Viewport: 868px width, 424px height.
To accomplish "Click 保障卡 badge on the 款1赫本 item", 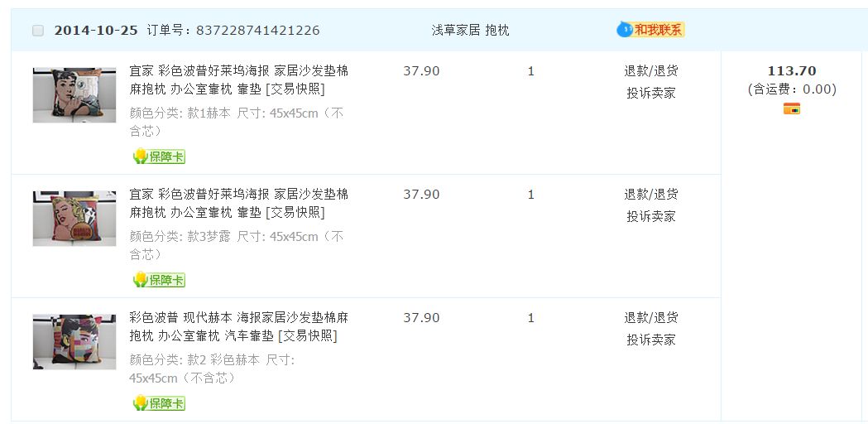I will (159, 157).
